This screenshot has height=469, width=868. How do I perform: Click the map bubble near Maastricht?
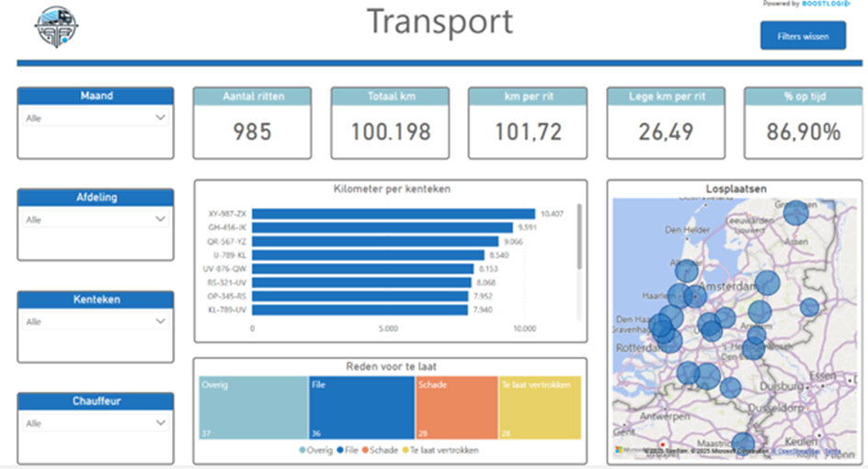[x=743, y=444]
